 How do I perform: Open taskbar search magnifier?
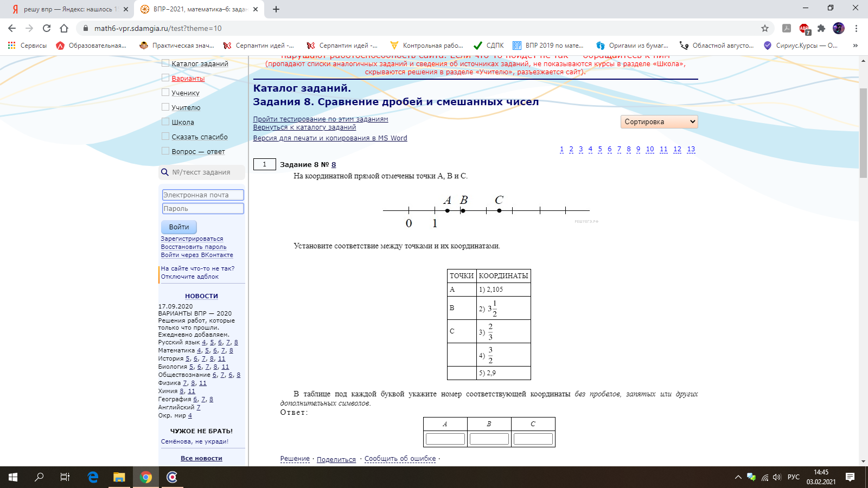(x=39, y=477)
